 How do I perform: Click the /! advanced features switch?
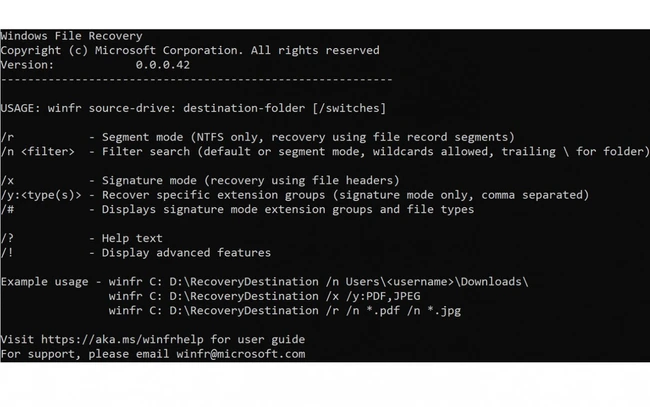pos(7,253)
